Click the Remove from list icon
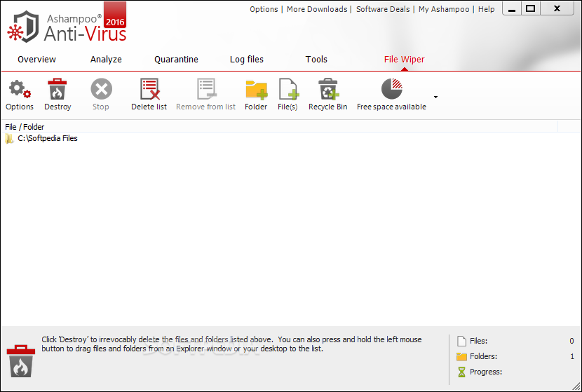This screenshot has width=582, height=392. [x=206, y=89]
